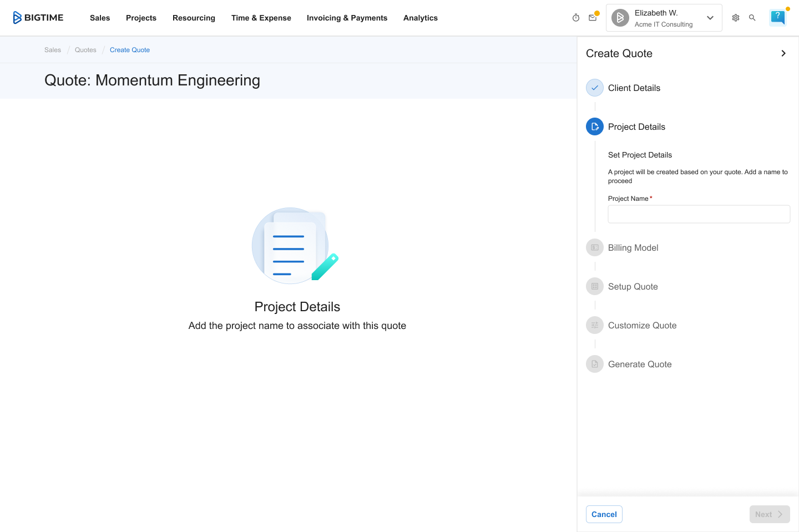Click the BigTime logo
This screenshot has width=799, height=532.
pos(38,18)
